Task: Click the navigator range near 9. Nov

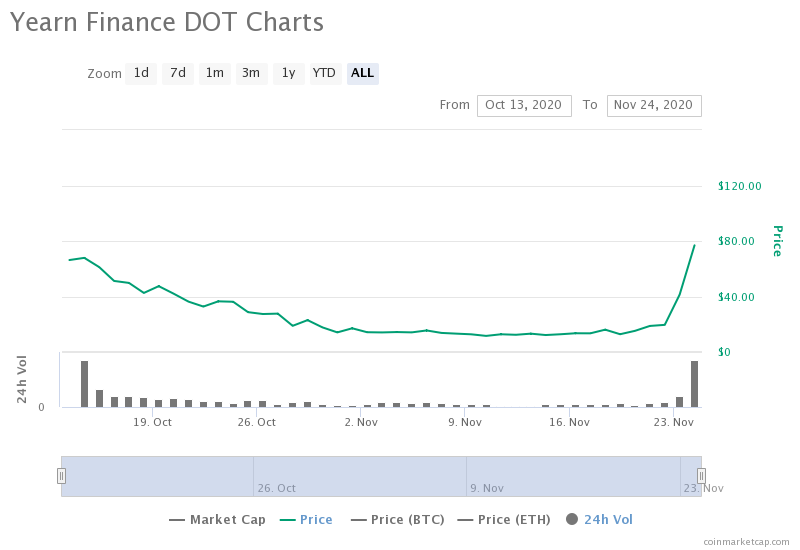Action: [486, 488]
